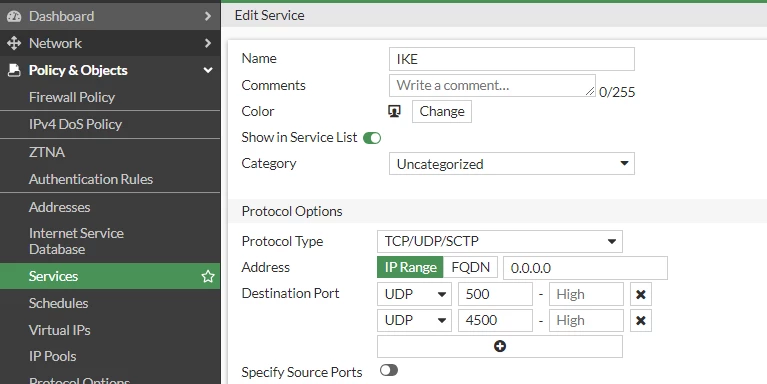The width and height of the screenshot is (767, 384).
Task: Open IP Pools page
Action: tap(53, 356)
